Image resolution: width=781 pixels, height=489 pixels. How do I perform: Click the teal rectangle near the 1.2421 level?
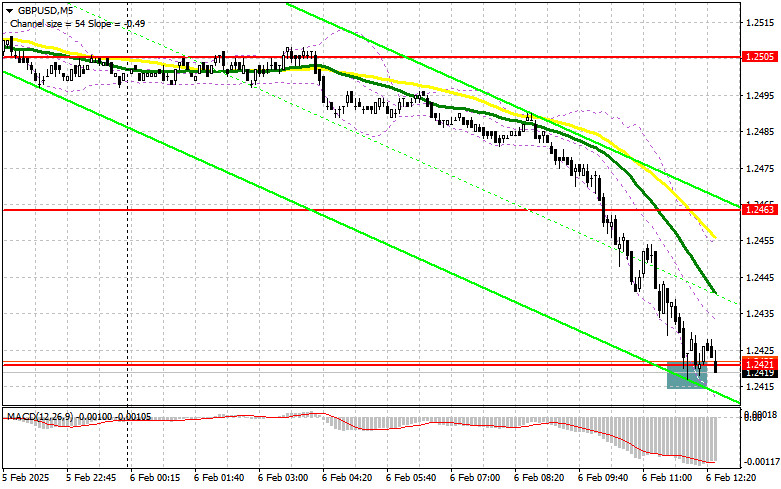(687, 375)
